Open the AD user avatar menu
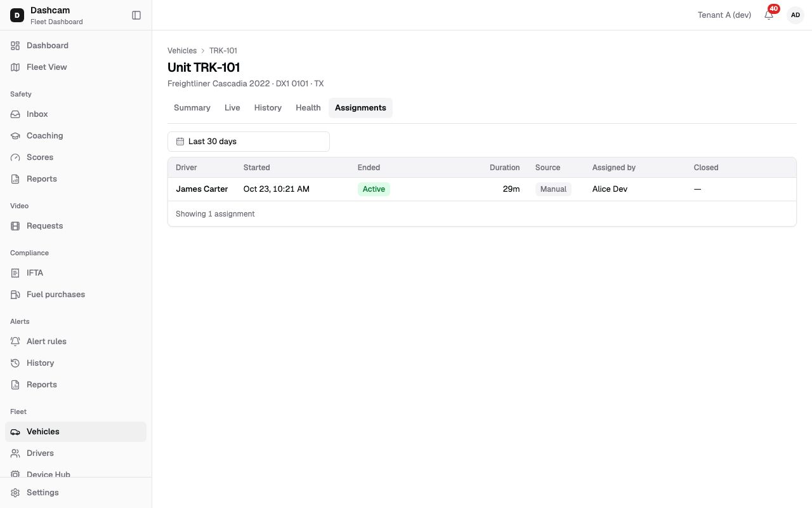The width and height of the screenshot is (812, 508). click(x=795, y=15)
